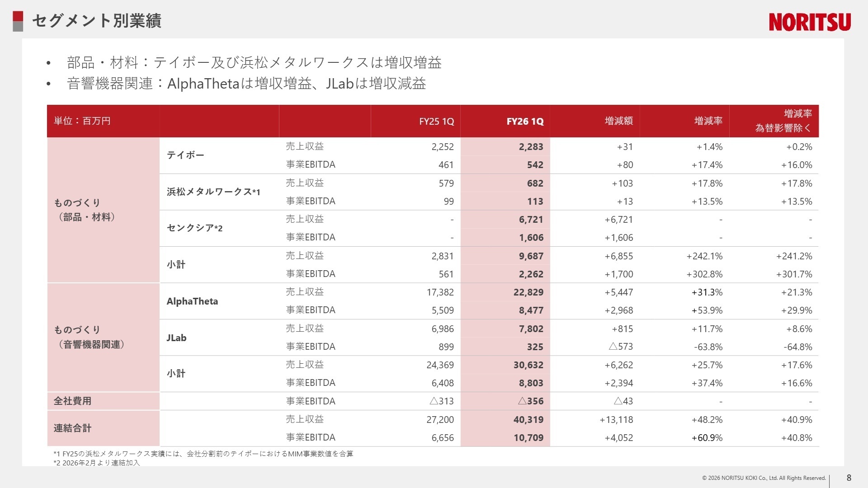Click value 8,803 audio subtotal EBITDA
The width and height of the screenshot is (868, 488).
coord(531,383)
